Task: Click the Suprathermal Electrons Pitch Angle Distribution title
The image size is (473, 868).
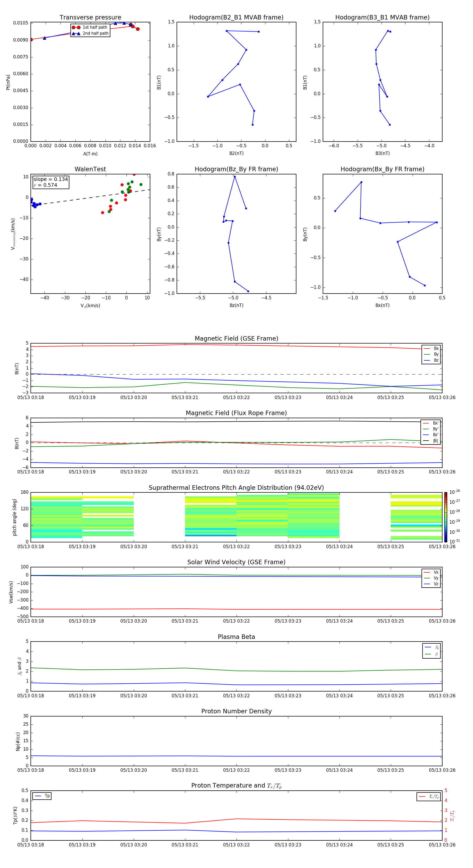Action: click(236, 488)
